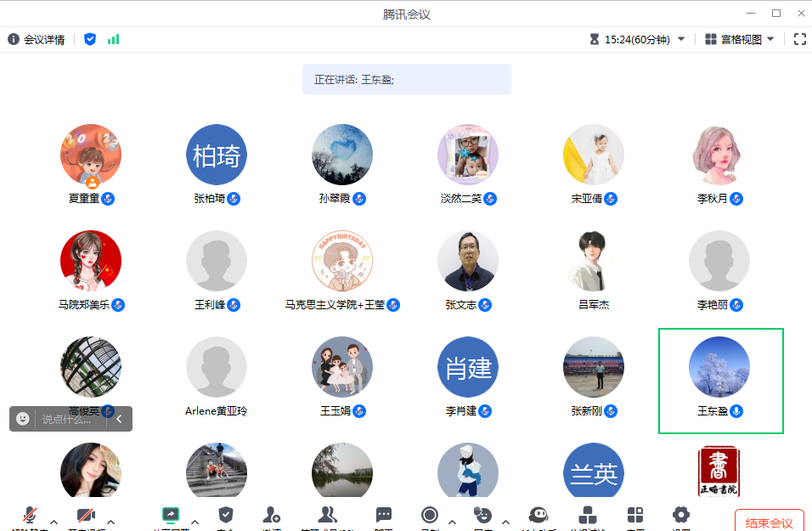Image resolution: width=812 pixels, height=531 pixels.
Task: Open 会议详情 meeting details
Action: click(37, 39)
